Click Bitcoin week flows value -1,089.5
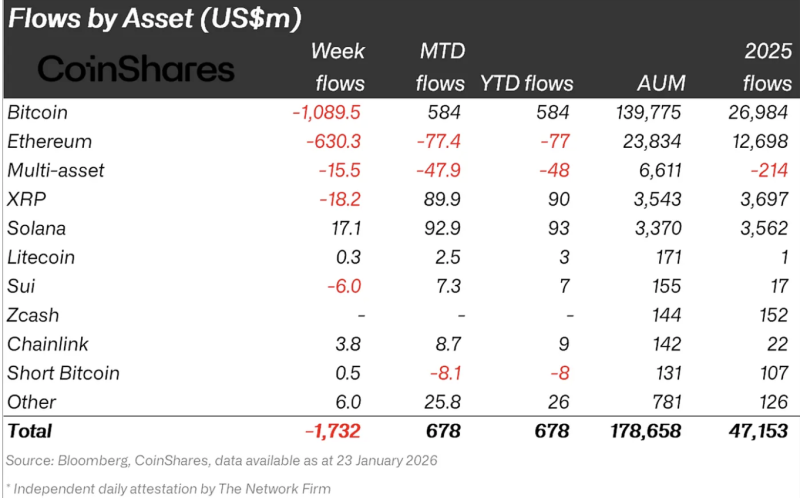 tap(327, 112)
